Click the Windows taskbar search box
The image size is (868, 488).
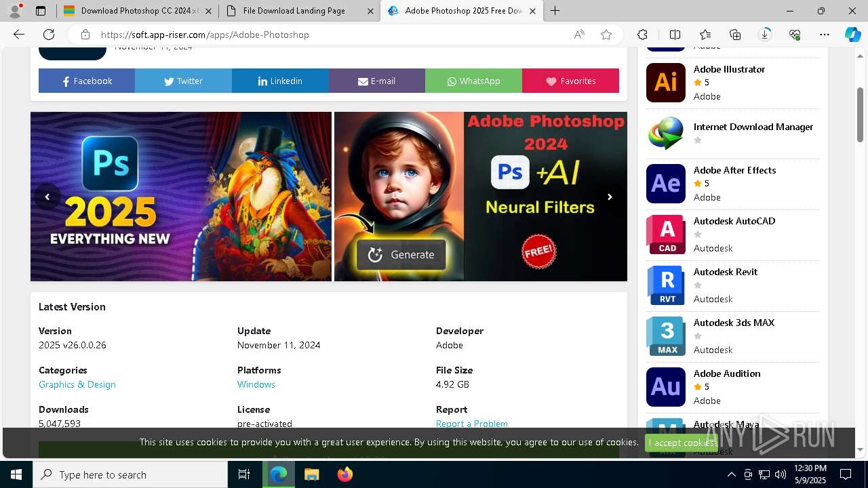click(130, 474)
